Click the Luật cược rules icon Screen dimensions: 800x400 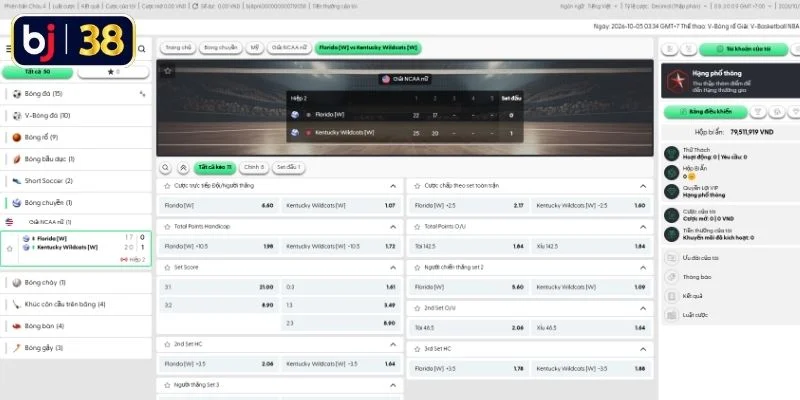(671, 315)
